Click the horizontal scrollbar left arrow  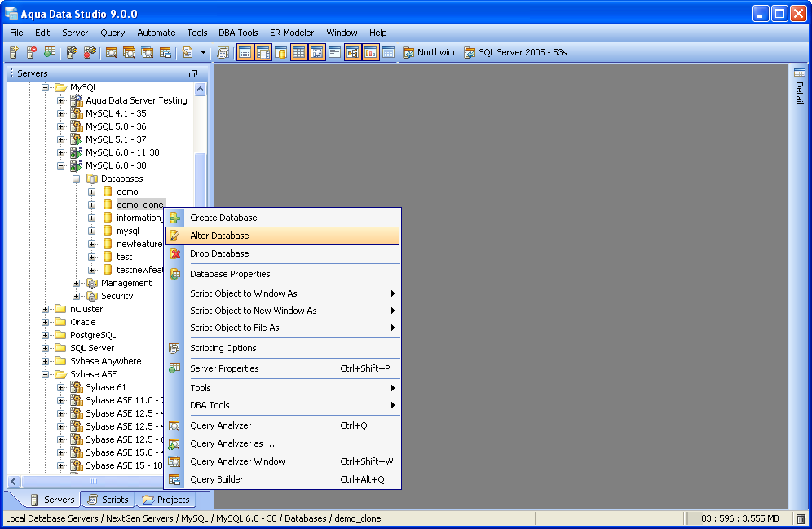pyautogui.click(x=14, y=482)
